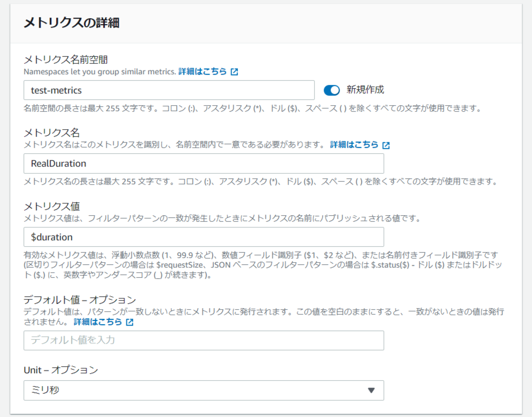Toggle the 新規作成 namespace switch
Screen dimensions: 532x417
(x=332, y=90)
